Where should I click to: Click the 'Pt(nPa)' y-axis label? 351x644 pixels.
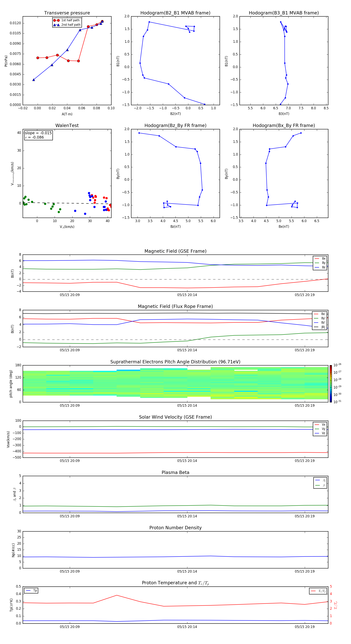(x=6, y=61)
